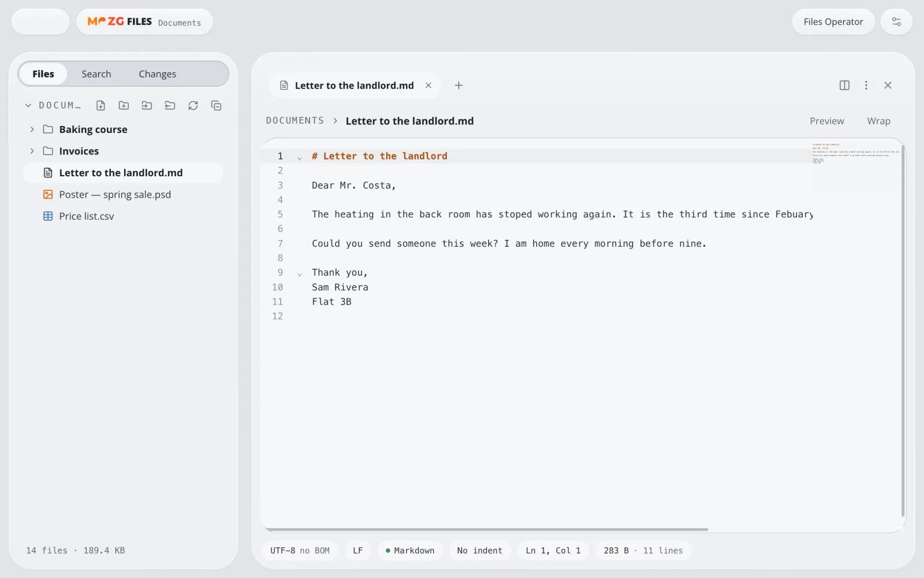The height and width of the screenshot is (578, 924).
Task: Expand the Invoices folder chevron
Action: click(x=32, y=151)
